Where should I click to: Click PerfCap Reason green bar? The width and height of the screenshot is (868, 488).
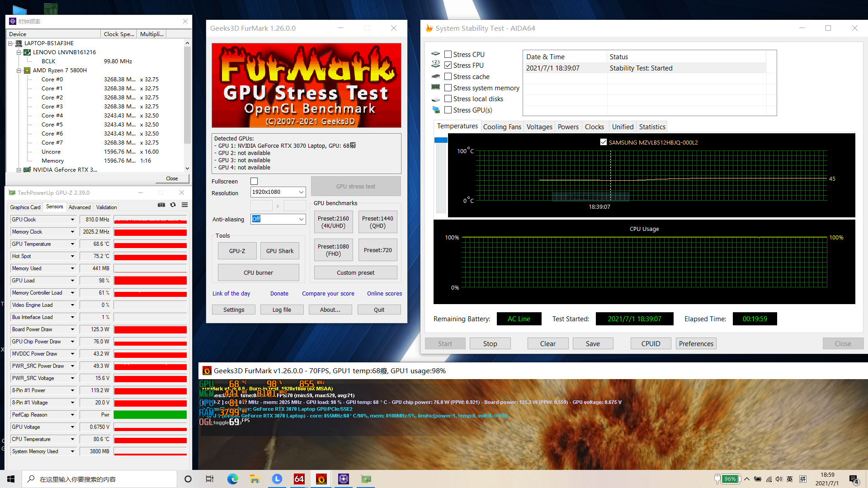(150, 415)
